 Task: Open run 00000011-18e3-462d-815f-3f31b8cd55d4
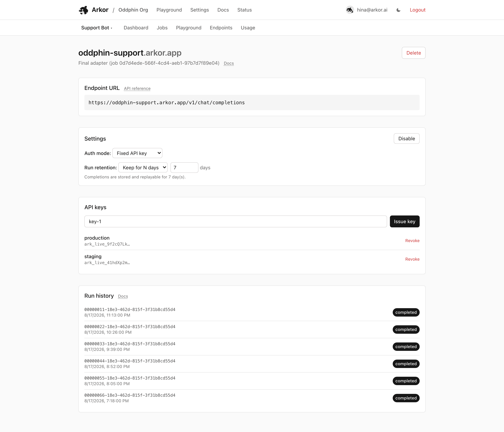pyautogui.click(x=252, y=312)
